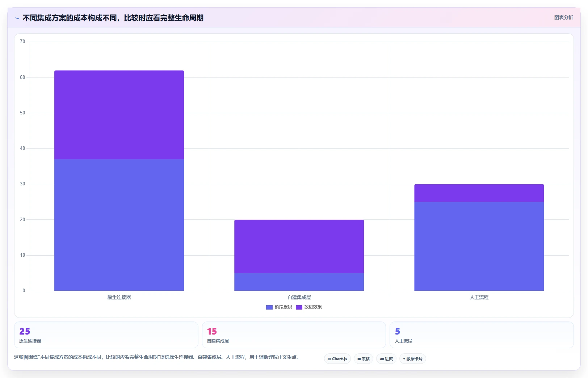Click the 自建集成层 x-axis label
The height and width of the screenshot is (378, 588).
click(x=299, y=297)
